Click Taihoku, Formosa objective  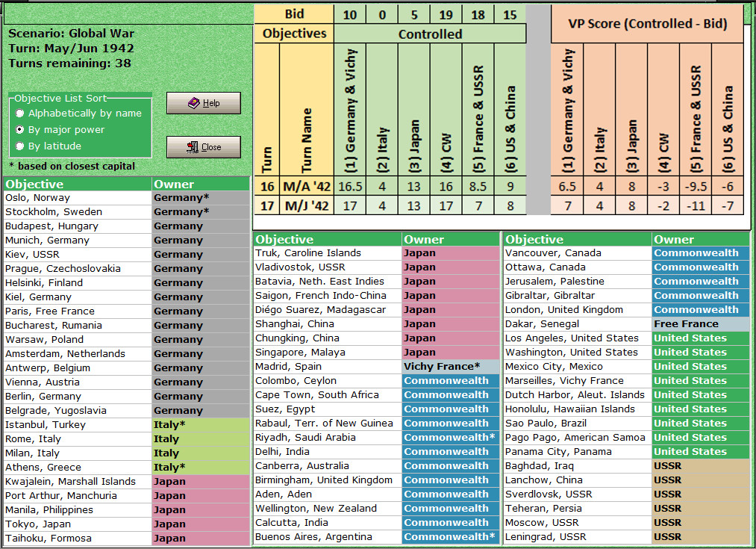coord(126,539)
